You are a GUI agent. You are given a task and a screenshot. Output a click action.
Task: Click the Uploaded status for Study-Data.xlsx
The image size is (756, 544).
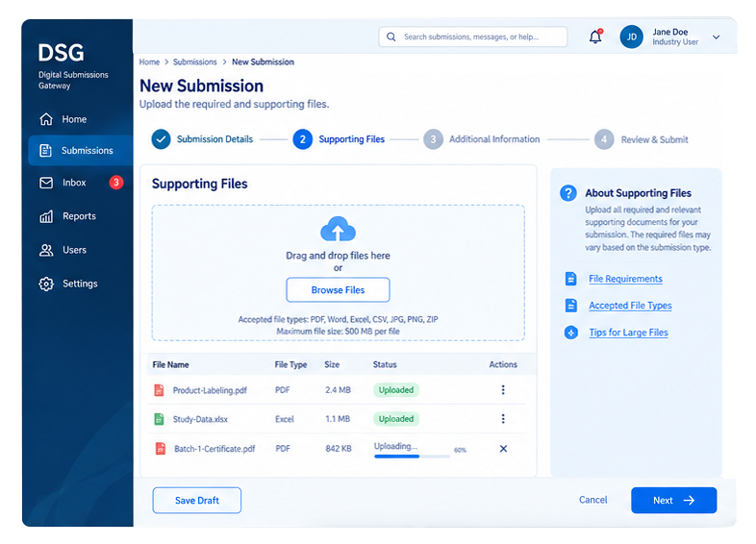click(396, 419)
